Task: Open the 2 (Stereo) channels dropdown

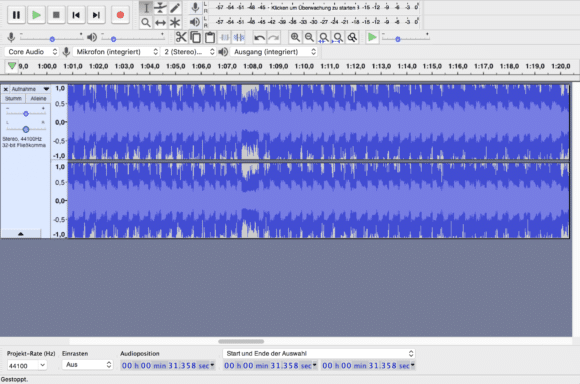Action: (189, 52)
